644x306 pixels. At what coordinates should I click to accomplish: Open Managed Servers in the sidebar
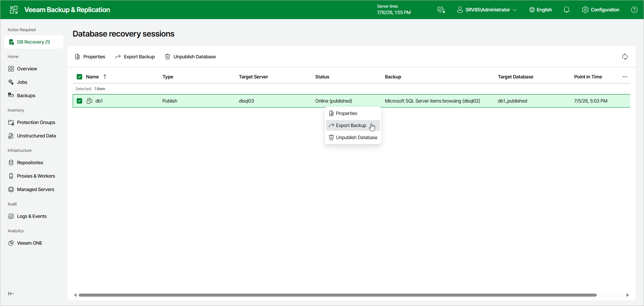(34, 189)
